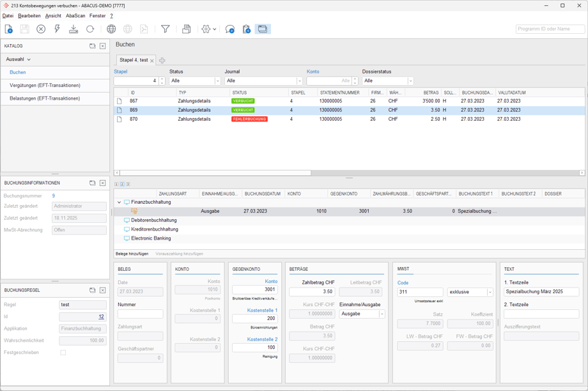Viewport: 588px width, 391px height.
Task: Open the Einnahme/Ausgabe dropdown
Action: 382,314
